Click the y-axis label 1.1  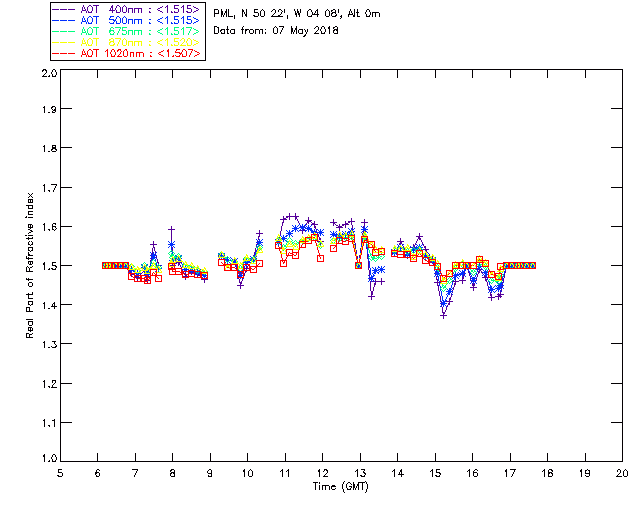pos(49,423)
